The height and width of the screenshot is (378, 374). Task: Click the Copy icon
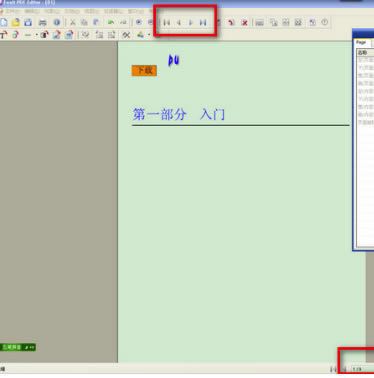coord(84,22)
